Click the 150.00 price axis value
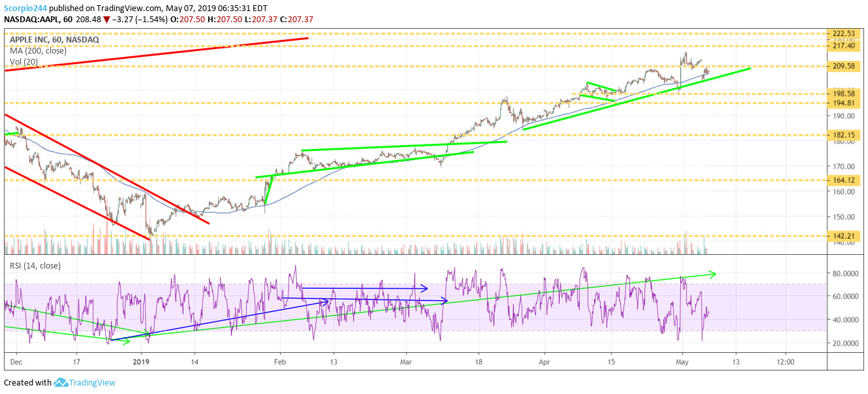This screenshot has height=394, width=868. coord(843,217)
